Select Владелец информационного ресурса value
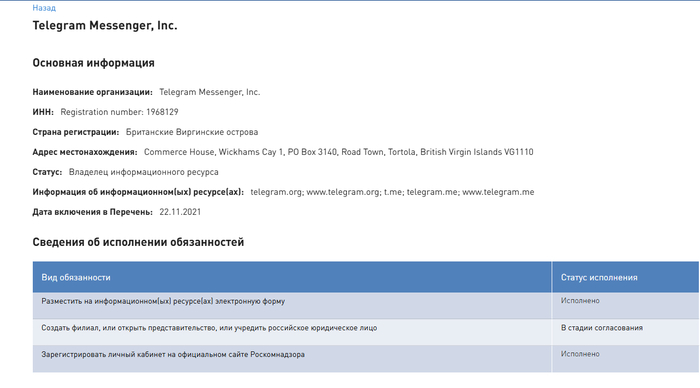The width and height of the screenshot is (700, 388). 143,172
